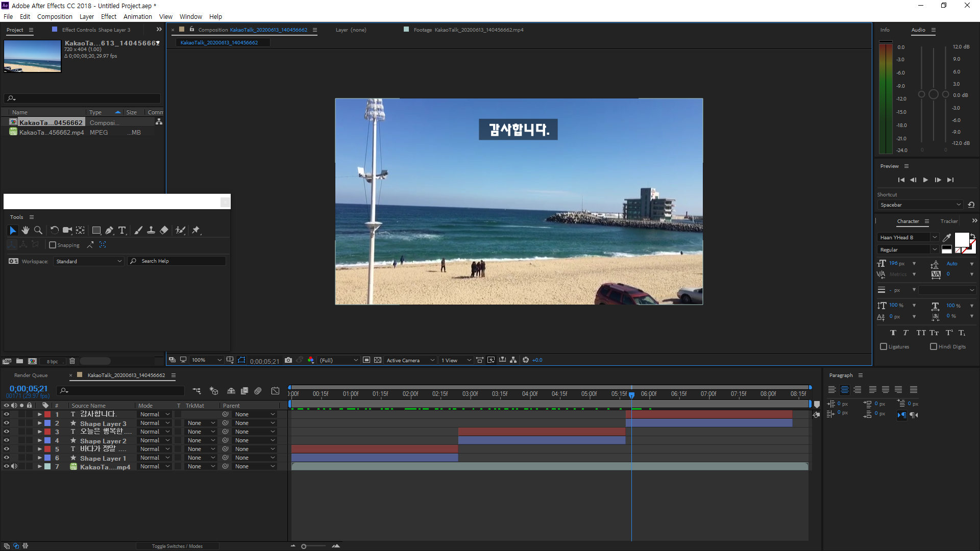
Task: Click the Puppet Pin tool
Action: 196,231
